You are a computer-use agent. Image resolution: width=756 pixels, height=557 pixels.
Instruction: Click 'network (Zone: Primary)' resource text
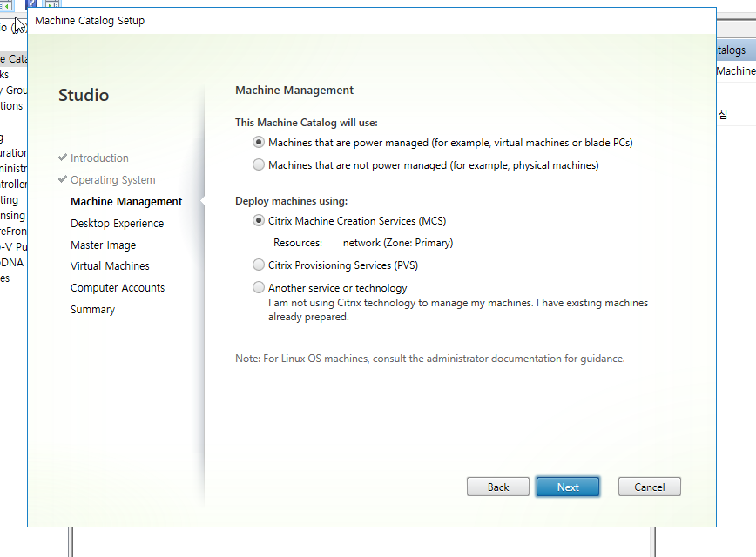(x=398, y=243)
